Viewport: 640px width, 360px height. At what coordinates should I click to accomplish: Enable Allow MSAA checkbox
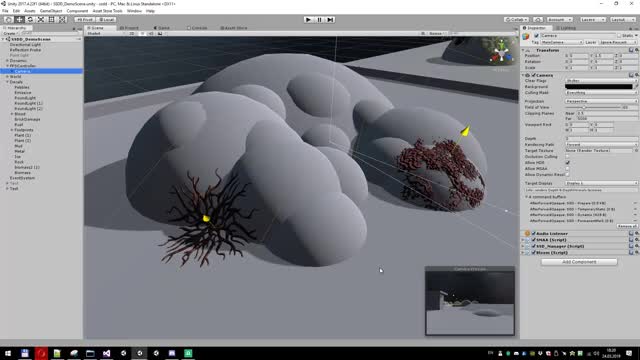pyautogui.click(x=567, y=169)
